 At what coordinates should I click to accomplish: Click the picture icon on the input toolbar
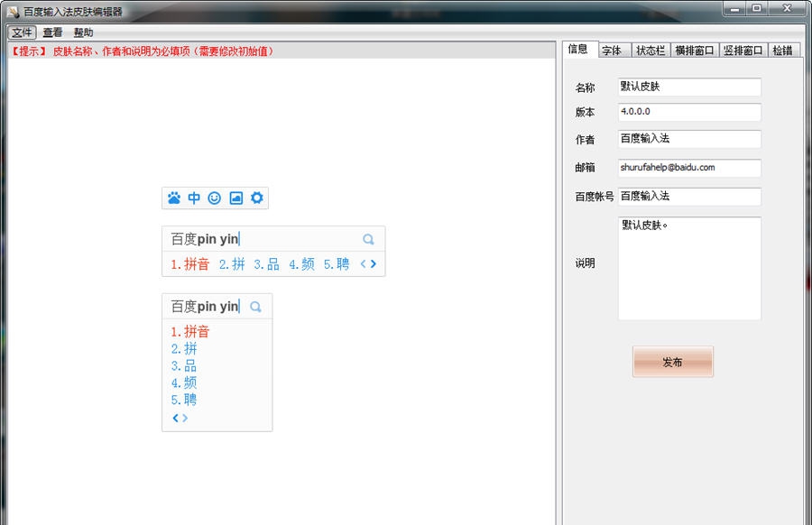[235, 198]
